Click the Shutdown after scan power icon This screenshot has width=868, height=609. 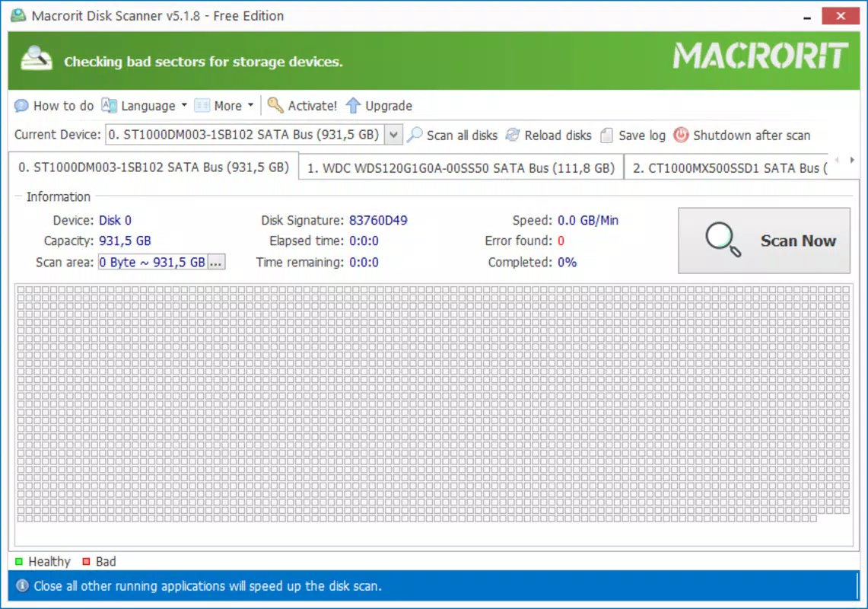click(x=681, y=135)
